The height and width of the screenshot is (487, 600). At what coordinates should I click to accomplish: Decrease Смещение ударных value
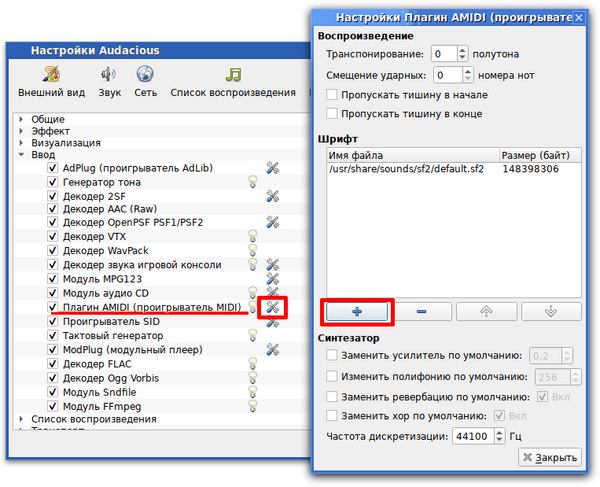pos(468,79)
